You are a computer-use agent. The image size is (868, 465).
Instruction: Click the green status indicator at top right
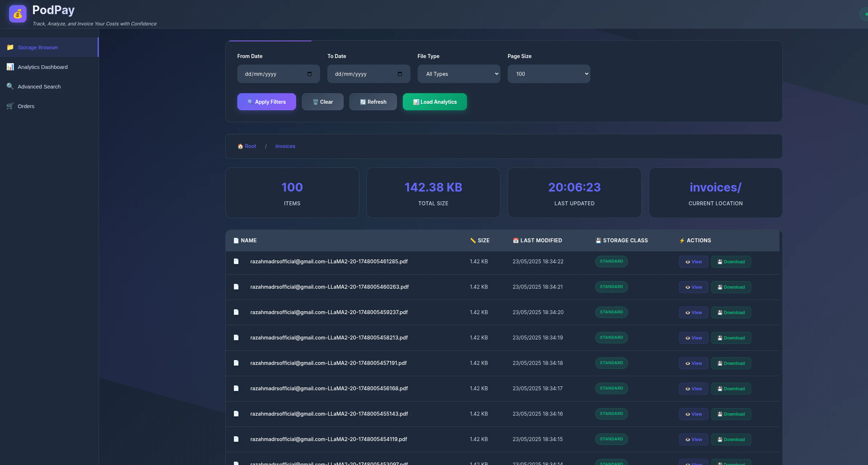pyautogui.click(x=865, y=14)
